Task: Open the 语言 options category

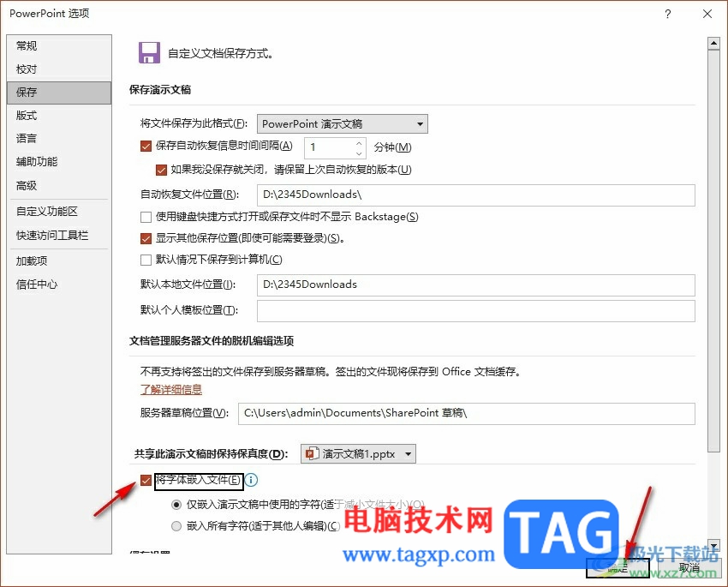Action: pyautogui.click(x=59, y=138)
